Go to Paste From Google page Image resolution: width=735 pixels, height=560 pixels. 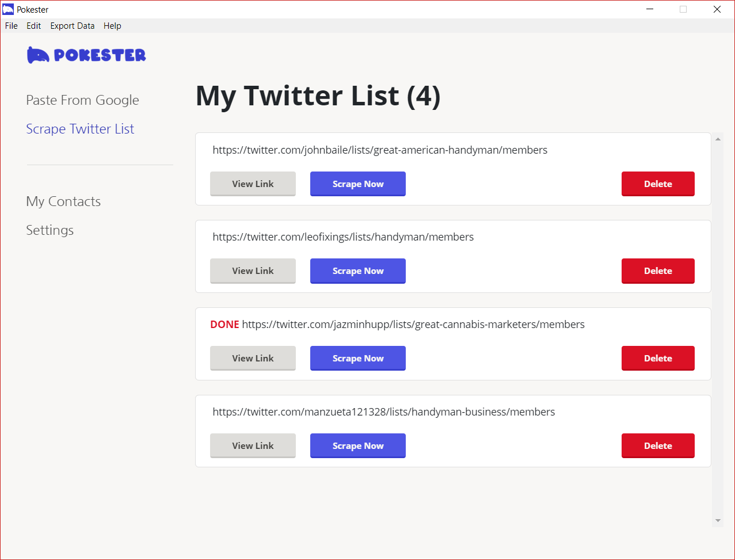(82, 100)
